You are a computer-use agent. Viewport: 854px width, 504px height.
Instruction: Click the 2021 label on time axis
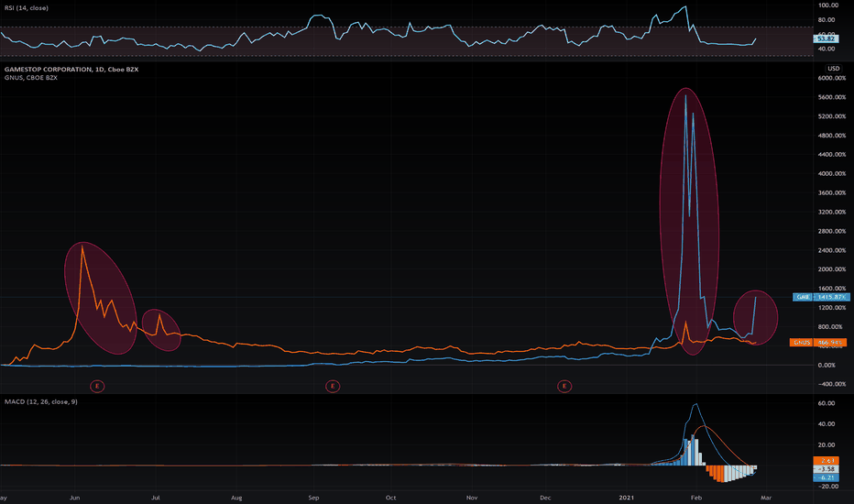(627, 498)
